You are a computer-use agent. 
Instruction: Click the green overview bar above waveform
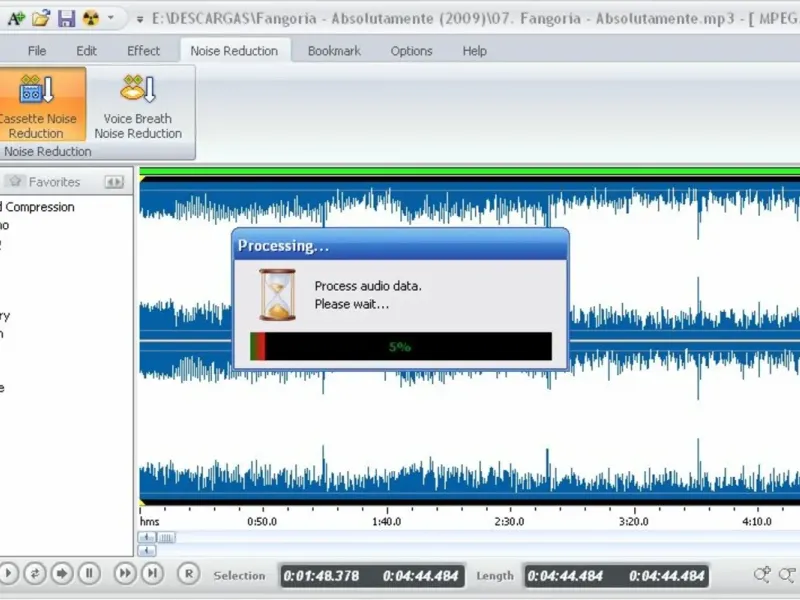(469, 171)
